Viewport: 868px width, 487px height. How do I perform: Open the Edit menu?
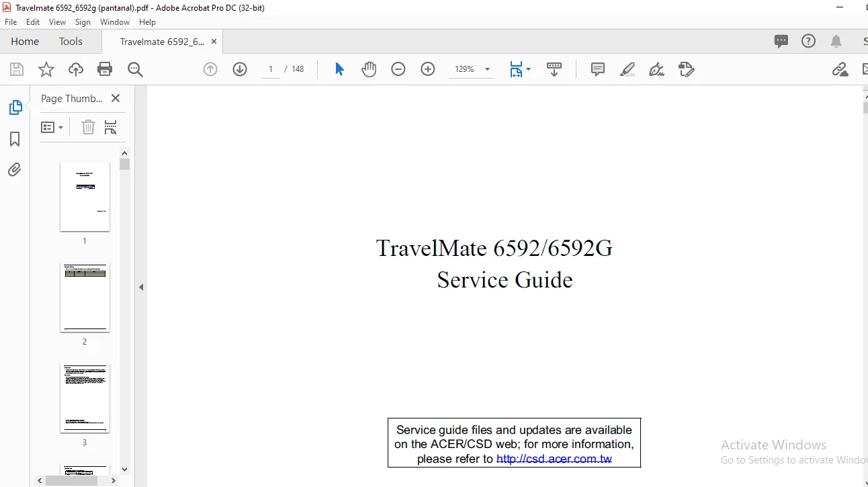pyautogui.click(x=33, y=22)
